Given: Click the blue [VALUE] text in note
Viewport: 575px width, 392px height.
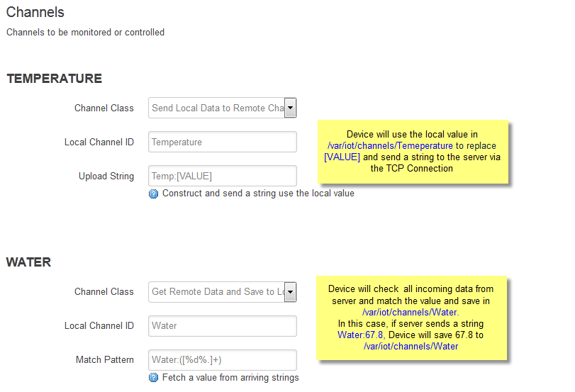Looking at the screenshot, I should pyautogui.click(x=342, y=157).
